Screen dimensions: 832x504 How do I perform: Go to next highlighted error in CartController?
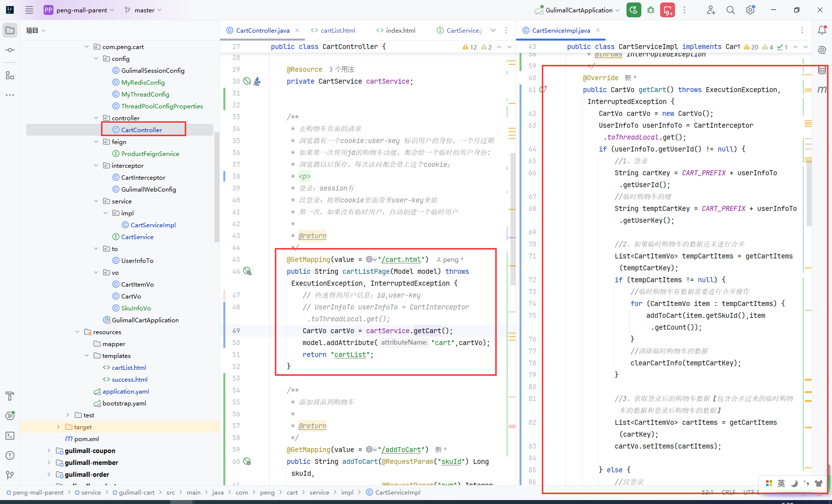(510, 47)
